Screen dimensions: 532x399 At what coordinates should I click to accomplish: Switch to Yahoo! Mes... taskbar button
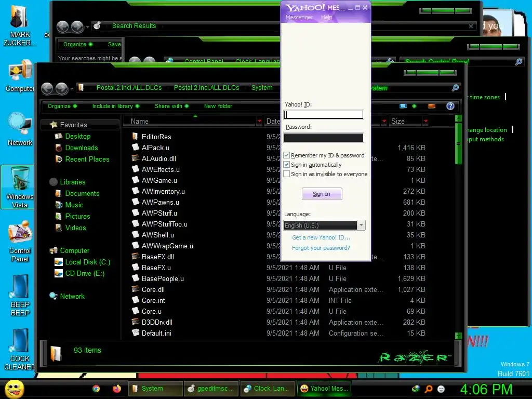click(x=324, y=389)
